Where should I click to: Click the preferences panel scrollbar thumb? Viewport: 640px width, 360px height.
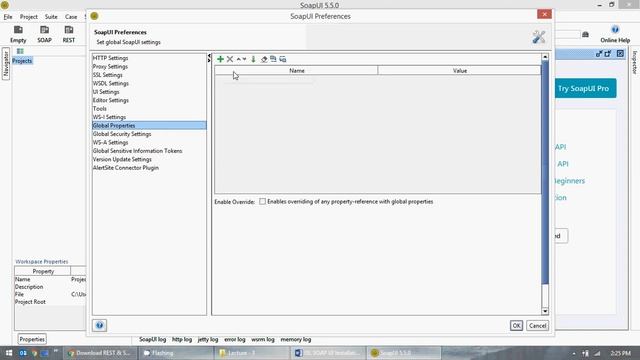(545, 173)
